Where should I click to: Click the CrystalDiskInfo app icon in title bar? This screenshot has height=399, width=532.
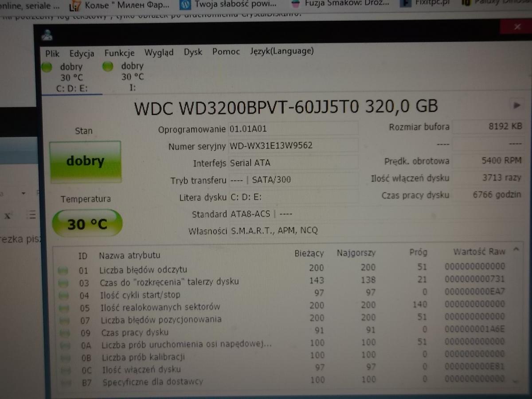click(47, 35)
